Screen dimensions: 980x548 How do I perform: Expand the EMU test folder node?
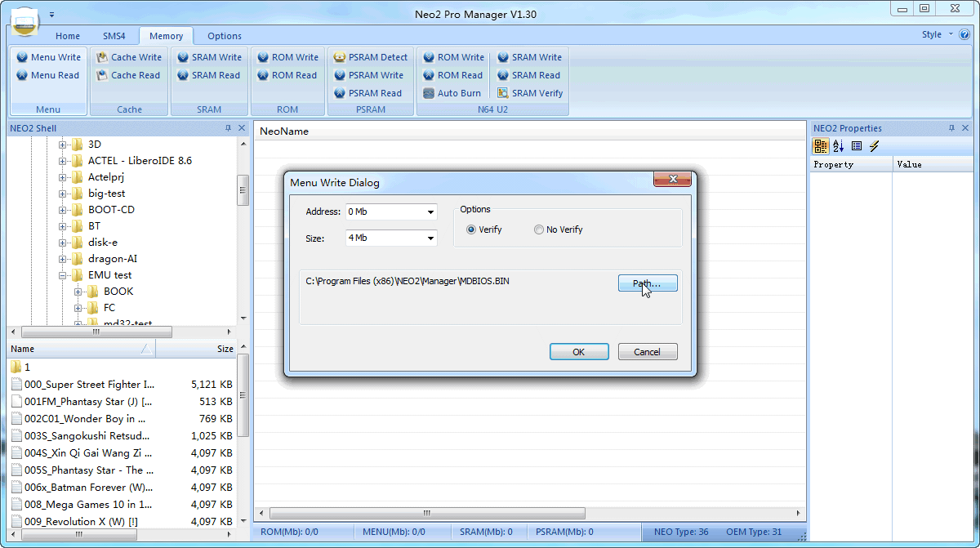pyautogui.click(x=63, y=275)
